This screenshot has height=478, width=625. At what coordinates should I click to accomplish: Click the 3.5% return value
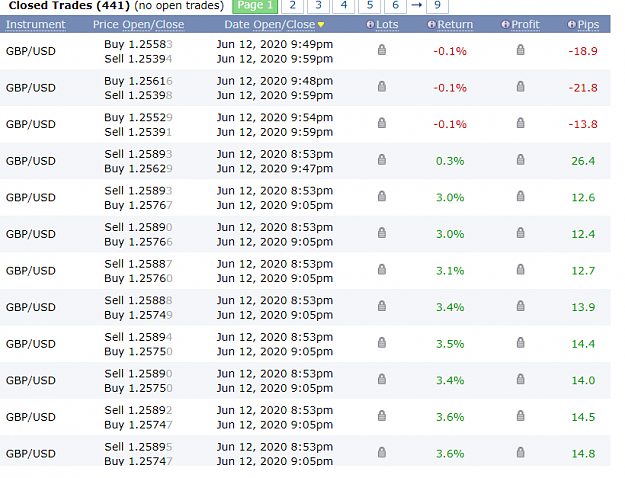[x=450, y=344]
